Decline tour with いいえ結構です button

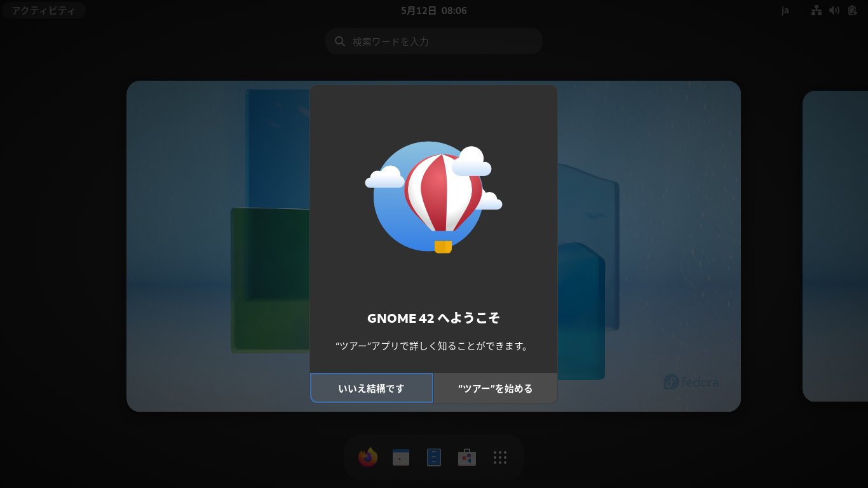(x=372, y=388)
